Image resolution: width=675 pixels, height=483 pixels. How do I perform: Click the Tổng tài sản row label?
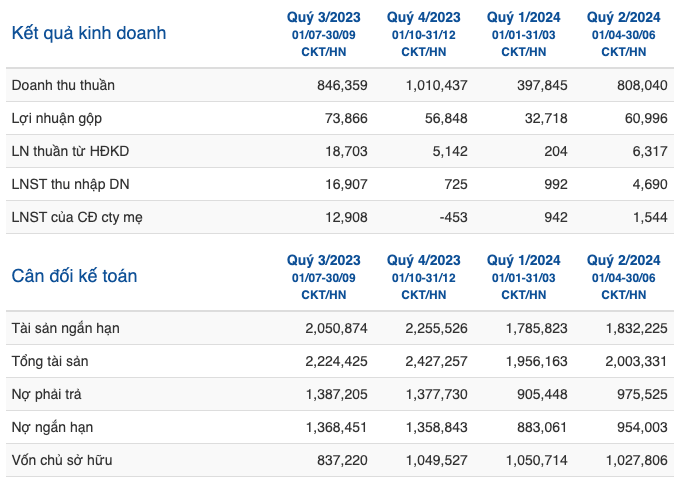(x=50, y=361)
